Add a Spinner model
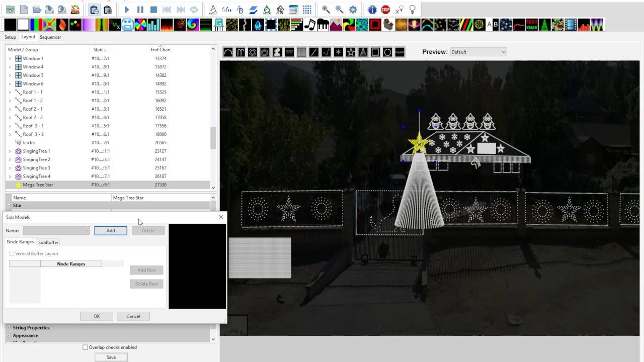The height and width of the screenshot is (362, 644). click(x=339, y=52)
